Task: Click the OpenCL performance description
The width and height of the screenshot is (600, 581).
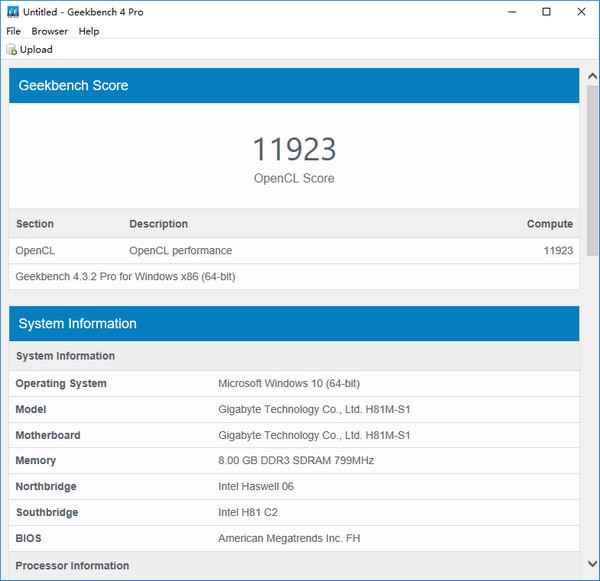Action: pos(181,251)
